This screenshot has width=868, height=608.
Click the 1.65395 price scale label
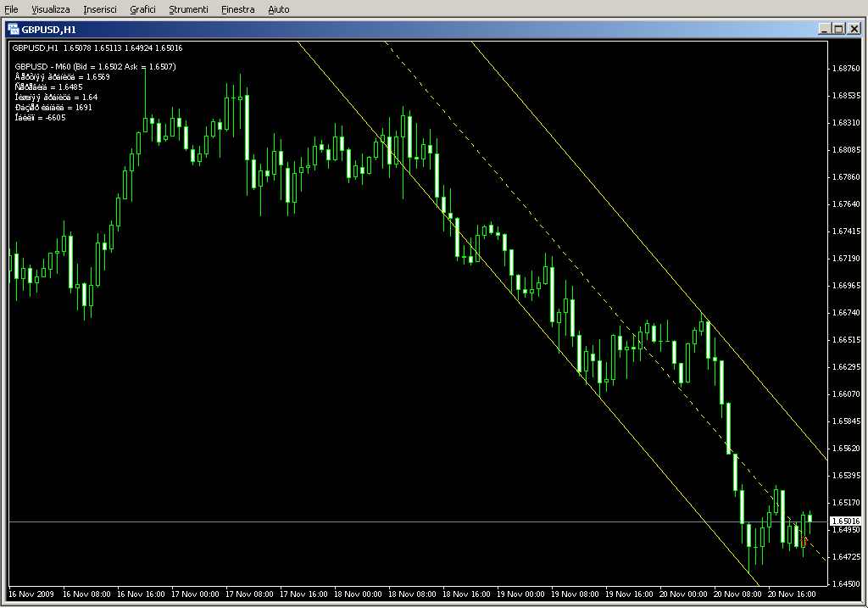point(846,476)
